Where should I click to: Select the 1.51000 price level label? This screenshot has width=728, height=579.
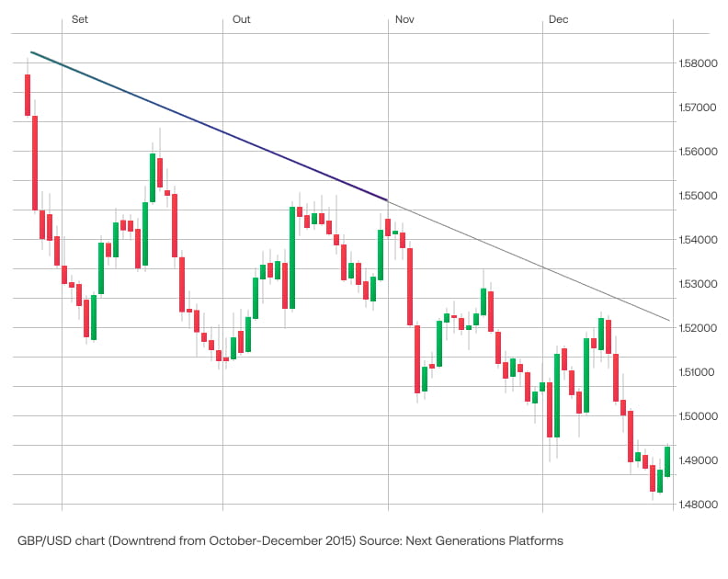click(x=698, y=372)
